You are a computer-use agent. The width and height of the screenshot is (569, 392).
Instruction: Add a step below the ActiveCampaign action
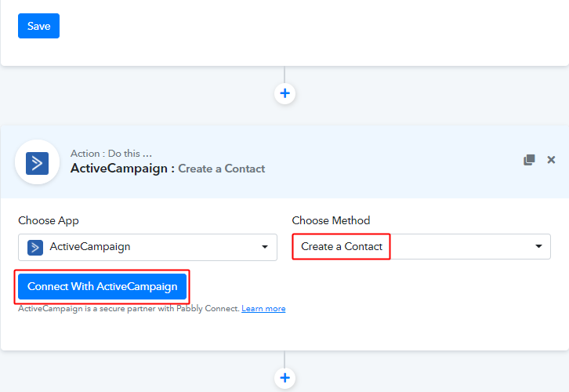pos(284,378)
